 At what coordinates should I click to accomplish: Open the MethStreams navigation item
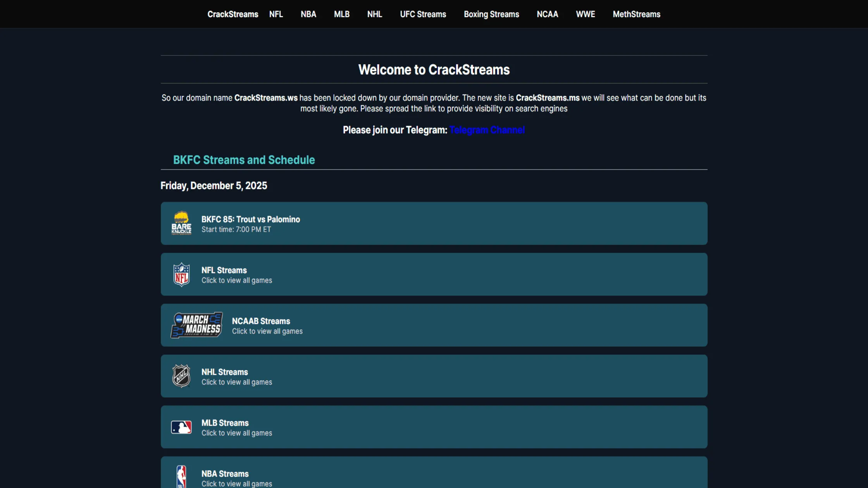(x=636, y=14)
